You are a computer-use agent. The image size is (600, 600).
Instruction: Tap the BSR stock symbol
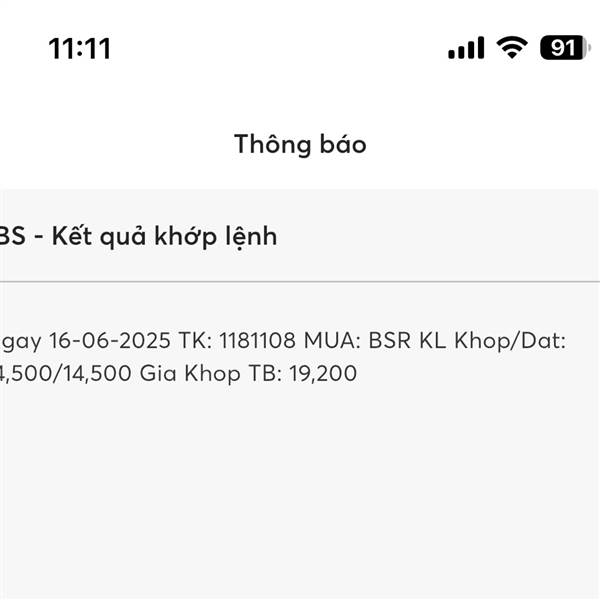390,340
